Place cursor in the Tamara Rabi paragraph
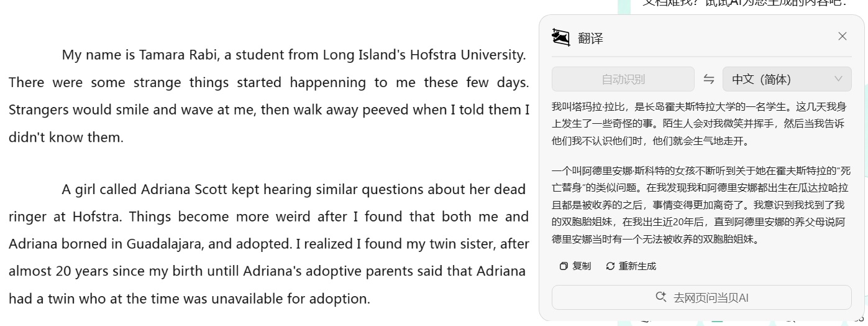Image resolution: width=868 pixels, height=326 pixels. (268, 96)
